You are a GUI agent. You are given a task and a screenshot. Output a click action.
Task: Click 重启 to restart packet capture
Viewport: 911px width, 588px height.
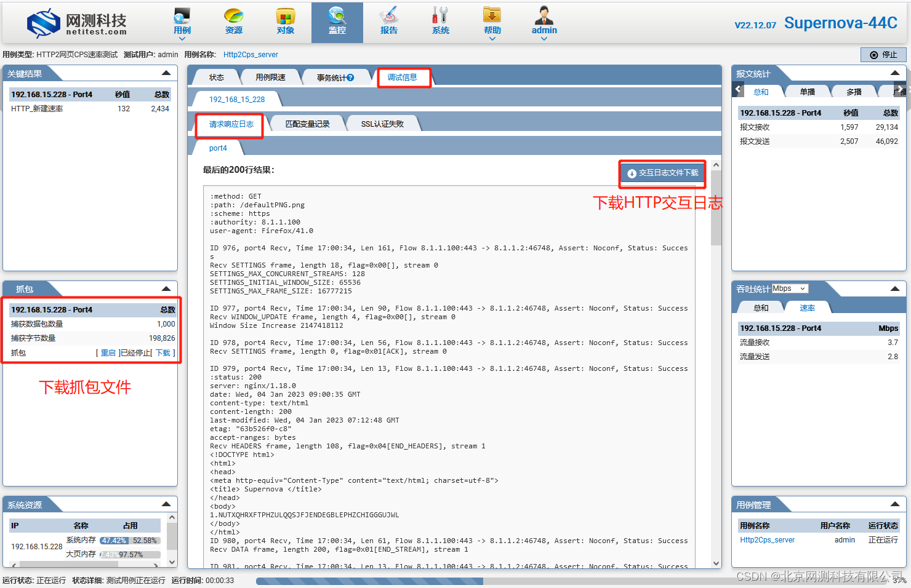(x=108, y=353)
